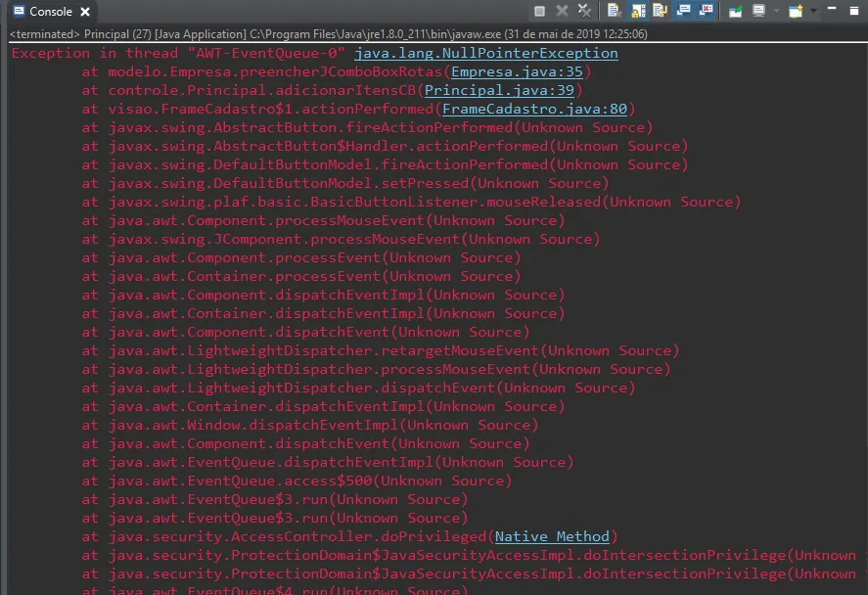Expand the Open Console dropdown arrow
The image size is (868, 595).
point(813,11)
